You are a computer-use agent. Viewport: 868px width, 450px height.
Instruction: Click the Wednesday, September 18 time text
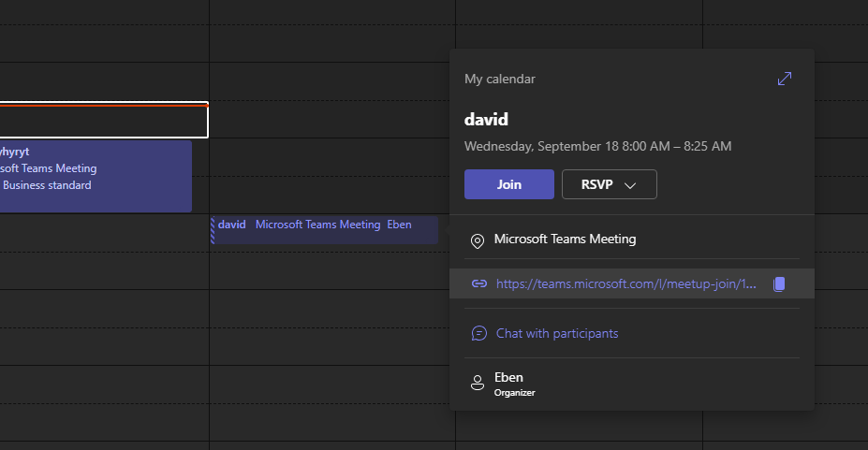[597, 146]
